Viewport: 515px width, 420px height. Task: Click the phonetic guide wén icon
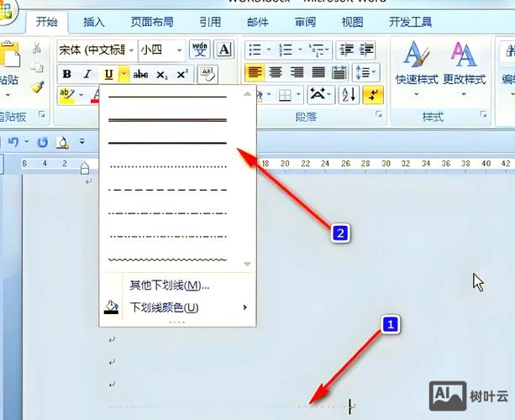(200, 50)
